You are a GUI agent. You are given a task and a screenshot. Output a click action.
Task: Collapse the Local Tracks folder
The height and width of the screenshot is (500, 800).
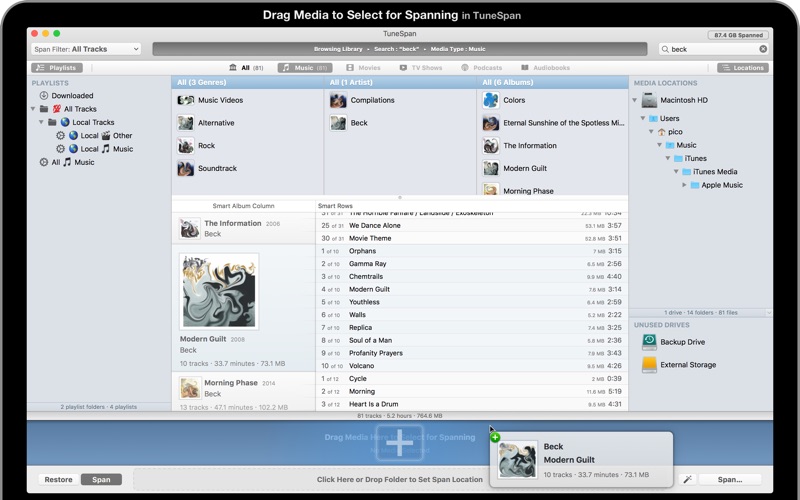point(41,122)
